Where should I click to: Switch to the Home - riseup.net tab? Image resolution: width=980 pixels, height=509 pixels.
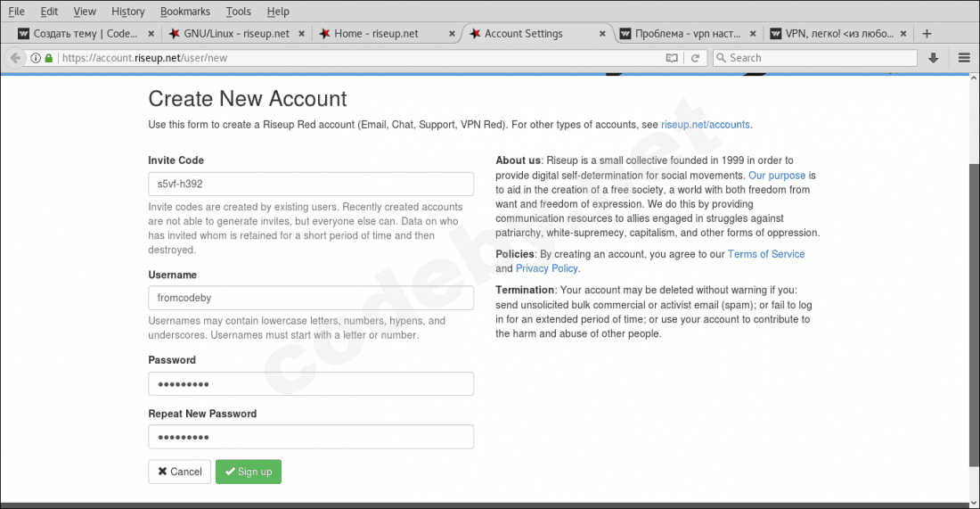coord(376,34)
